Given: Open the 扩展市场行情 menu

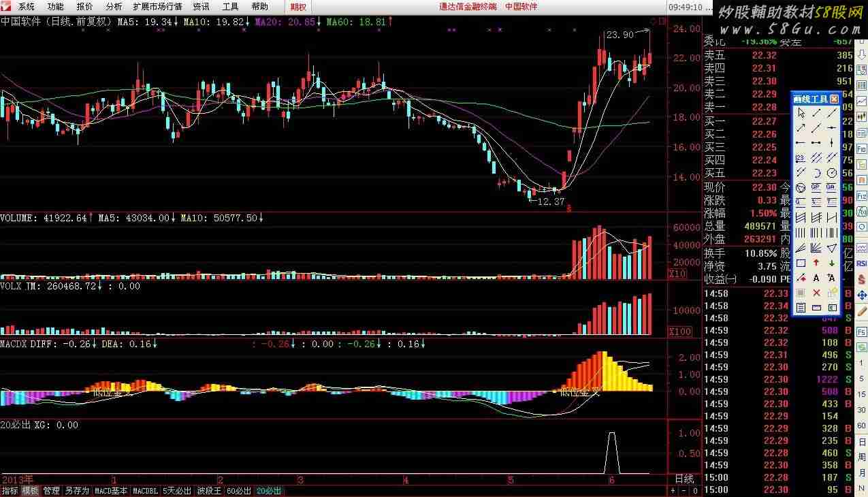Looking at the screenshot, I should point(157,6).
